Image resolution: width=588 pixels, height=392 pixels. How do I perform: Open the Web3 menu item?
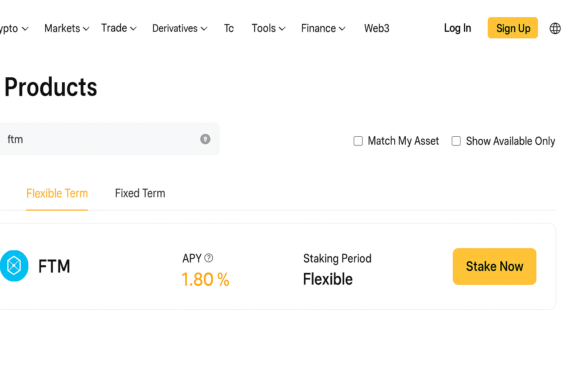[377, 28]
